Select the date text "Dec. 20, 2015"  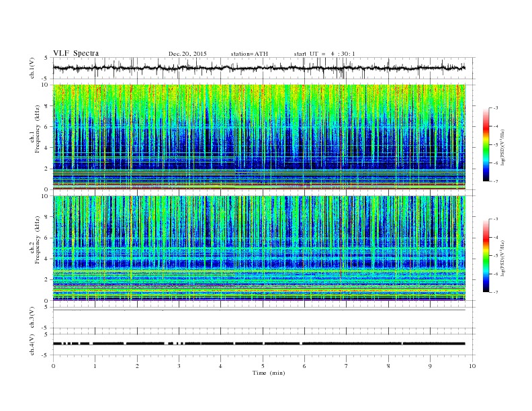187,54
